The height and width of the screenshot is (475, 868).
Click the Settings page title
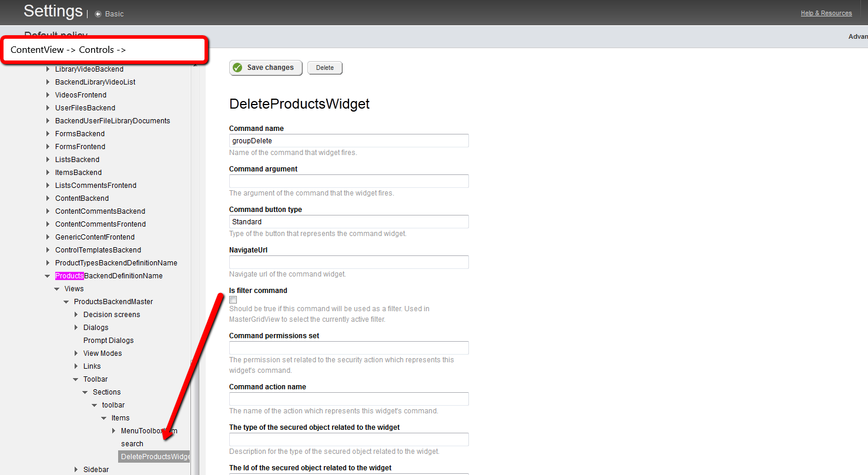coord(53,11)
